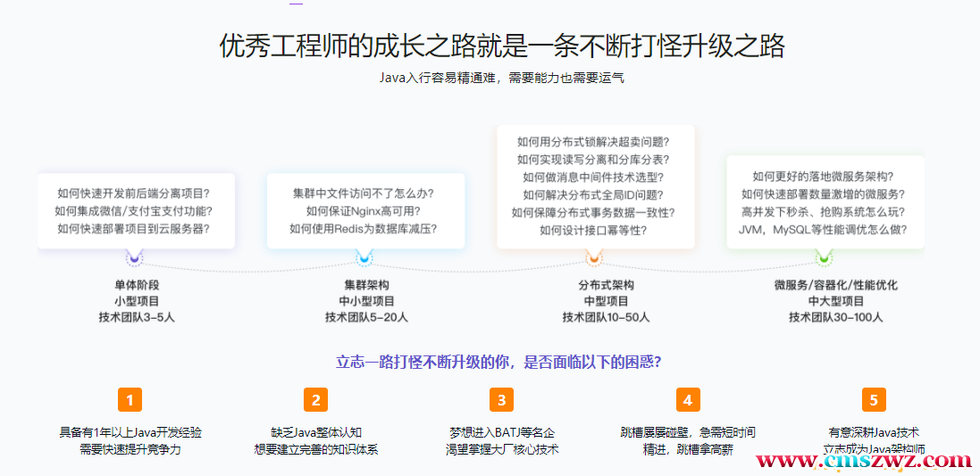This screenshot has width=980, height=476.
Task: Click the green stage marker above 微服务
Action: [824, 259]
